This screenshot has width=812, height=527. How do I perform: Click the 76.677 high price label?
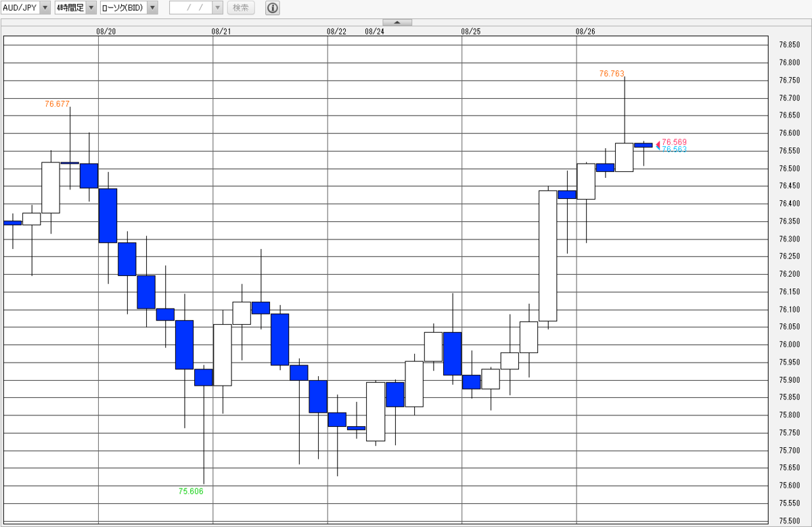click(58, 104)
